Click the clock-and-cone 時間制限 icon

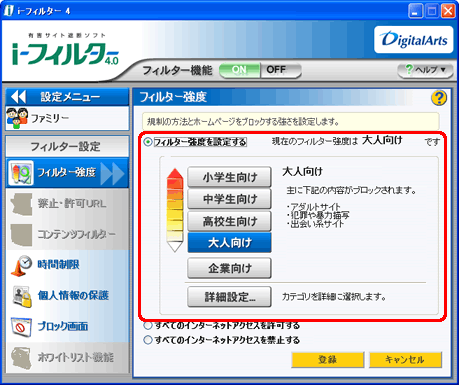pyautogui.click(x=21, y=266)
